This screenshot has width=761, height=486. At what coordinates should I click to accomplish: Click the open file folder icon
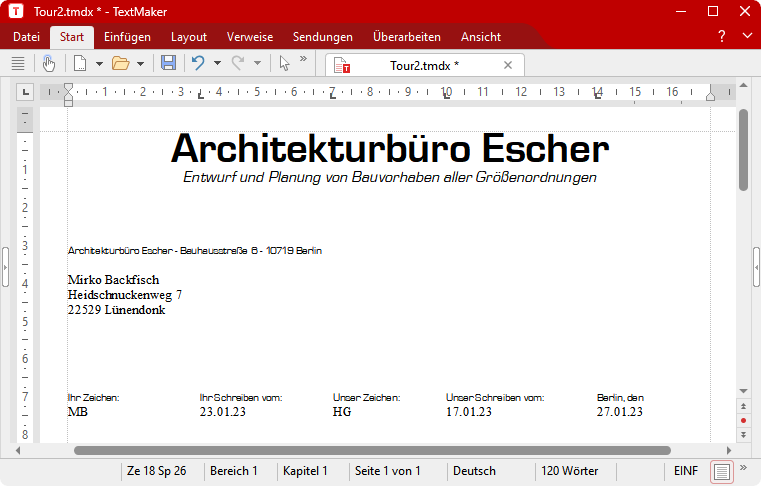[121, 63]
